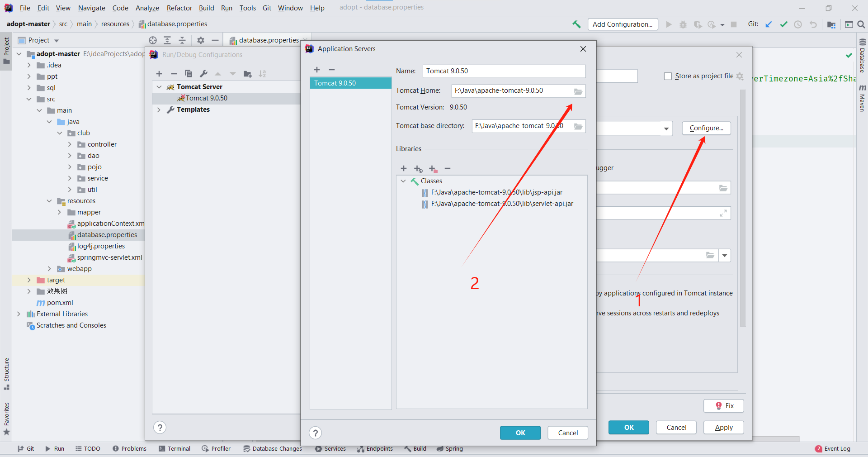
Task: Click Add Configuration... button
Action: [x=623, y=24]
